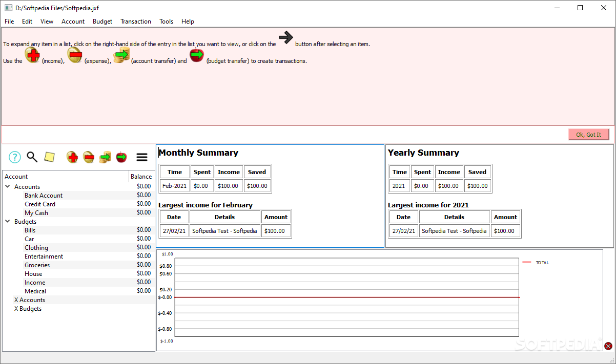Screen dimensions: 616x364
Task: Select the Entertainment budget
Action: pyautogui.click(x=44, y=256)
